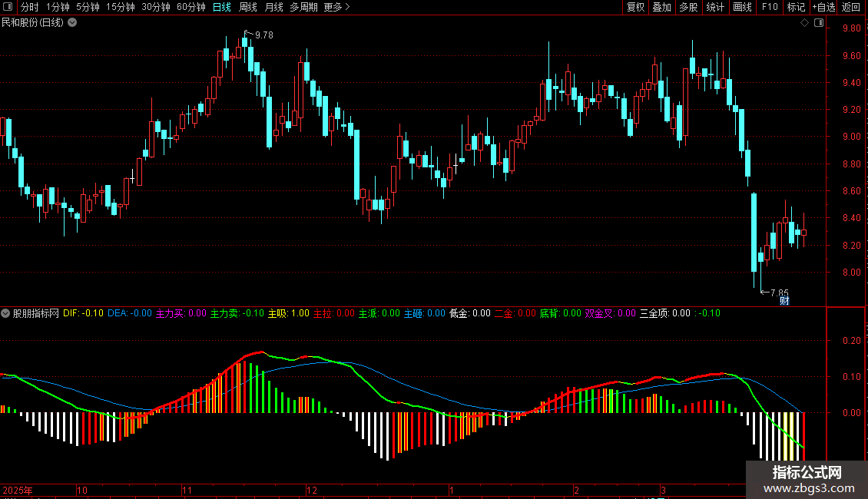Select the 1分钟 period tab
Image resolution: width=868 pixels, height=499 pixels.
pyautogui.click(x=58, y=7)
